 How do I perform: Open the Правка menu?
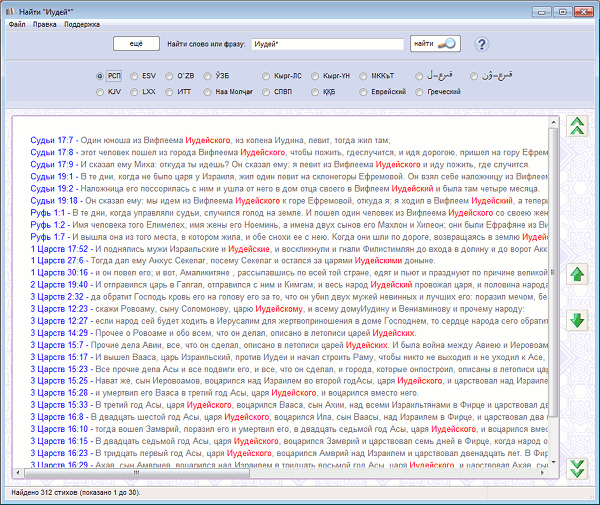45,23
